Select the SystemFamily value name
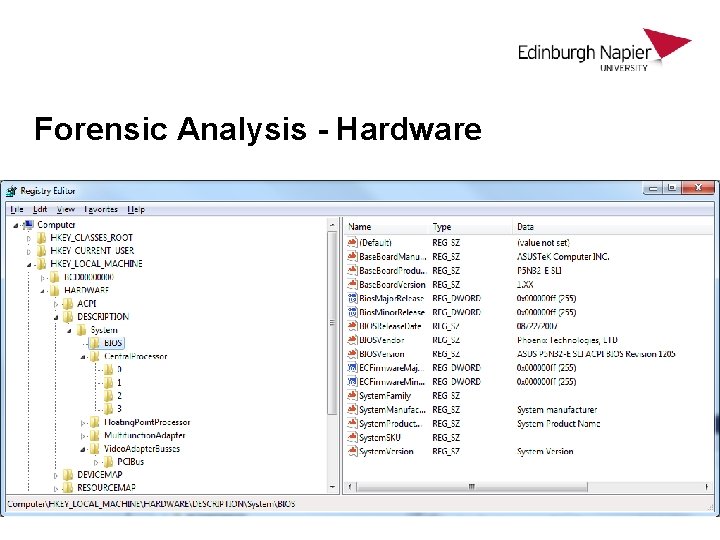 385,396
